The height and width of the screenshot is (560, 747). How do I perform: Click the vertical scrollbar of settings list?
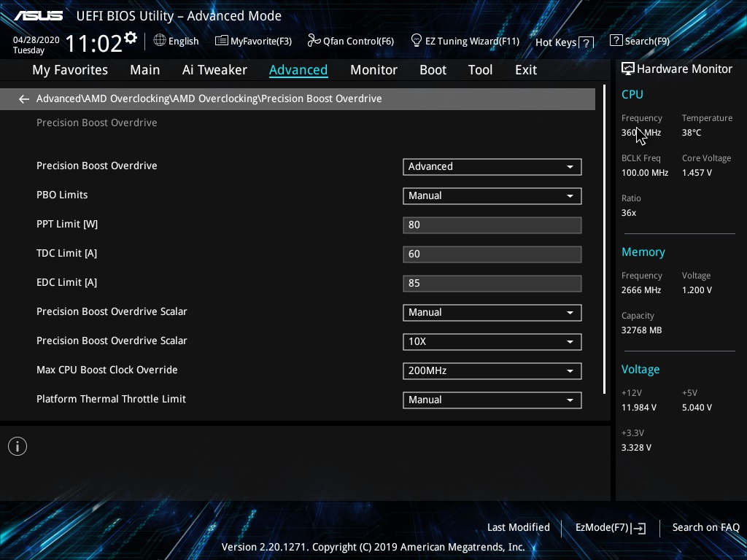(x=604, y=239)
